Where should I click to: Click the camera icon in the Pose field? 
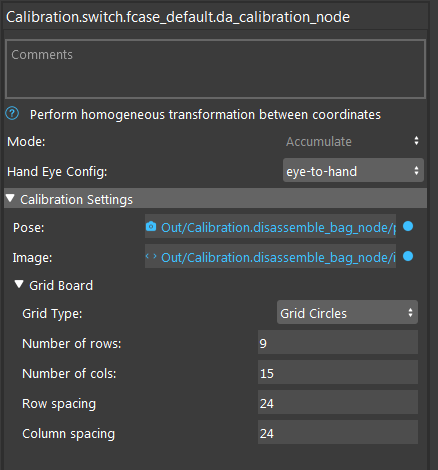click(151, 226)
